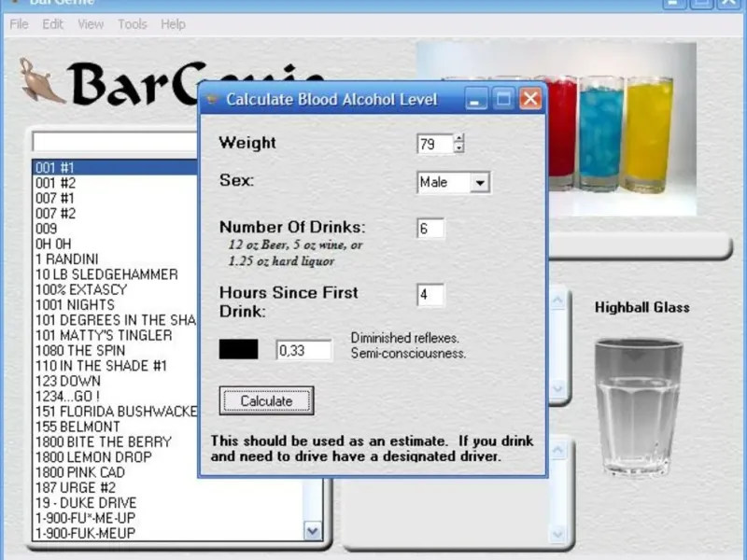Click the Number Of Drinks field
Image resolution: width=747 pixels, height=560 pixels.
pyautogui.click(x=430, y=229)
